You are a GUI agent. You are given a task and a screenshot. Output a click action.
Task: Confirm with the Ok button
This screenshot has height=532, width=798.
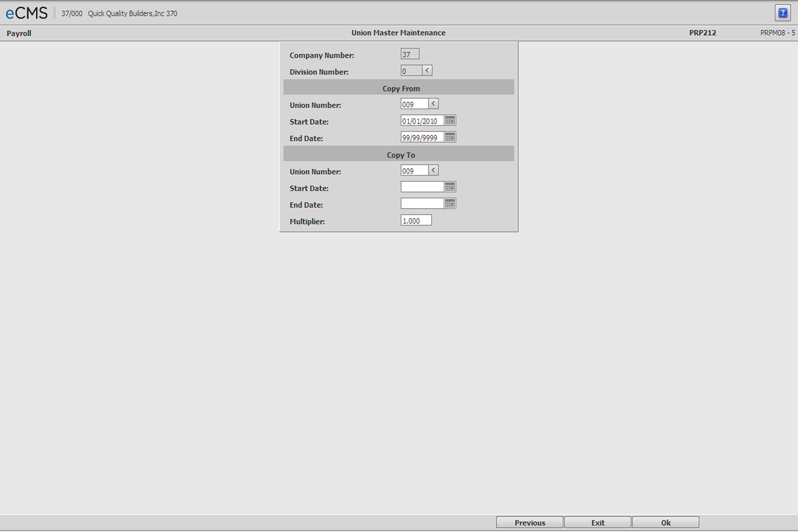coord(666,523)
